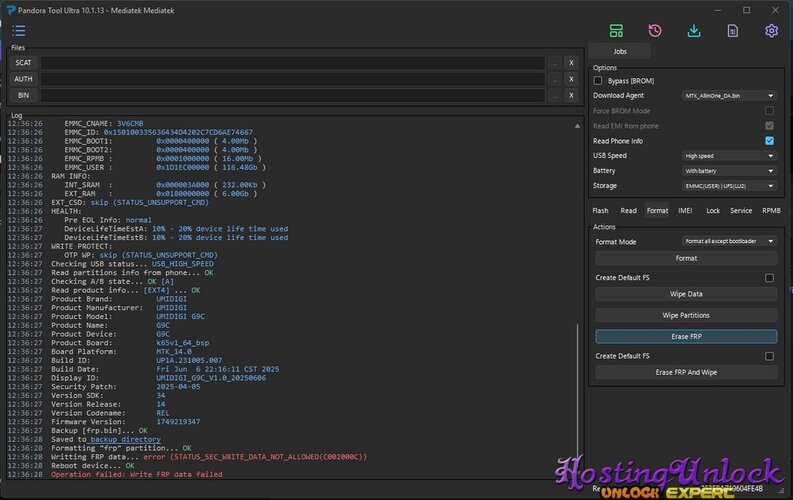The image size is (793, 500).
Task: Click the Format button
Action: click(686, 258)
